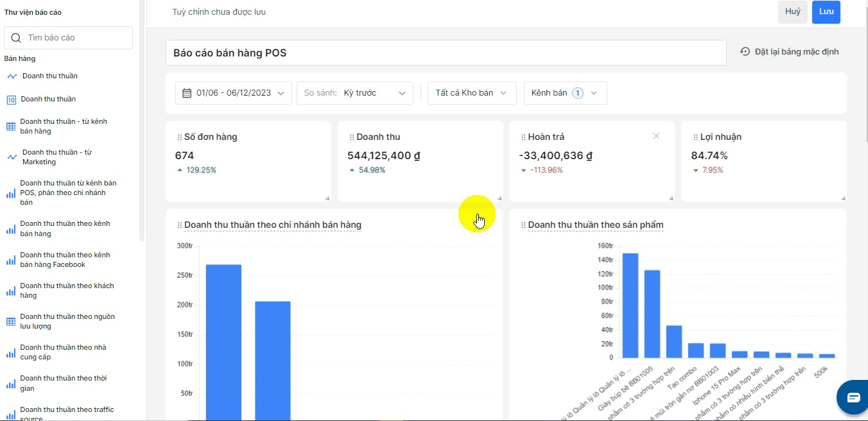This screenshot has width=868, height=421.
Task: Click the search magnifier icon in report library
Action: click(16, 38)
